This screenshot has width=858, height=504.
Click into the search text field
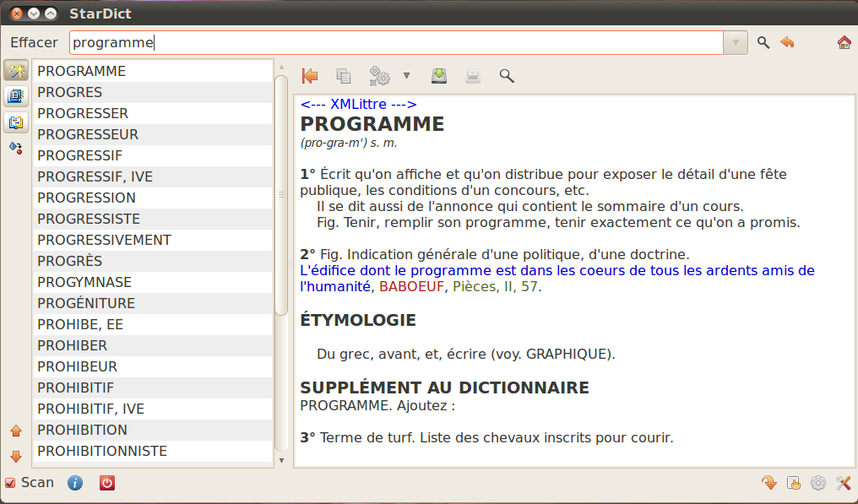coord(397,42)
